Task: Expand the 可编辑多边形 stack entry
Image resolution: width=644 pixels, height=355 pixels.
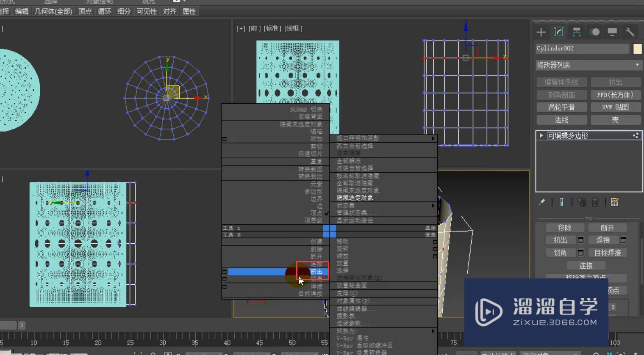Action: click(541, 135)
